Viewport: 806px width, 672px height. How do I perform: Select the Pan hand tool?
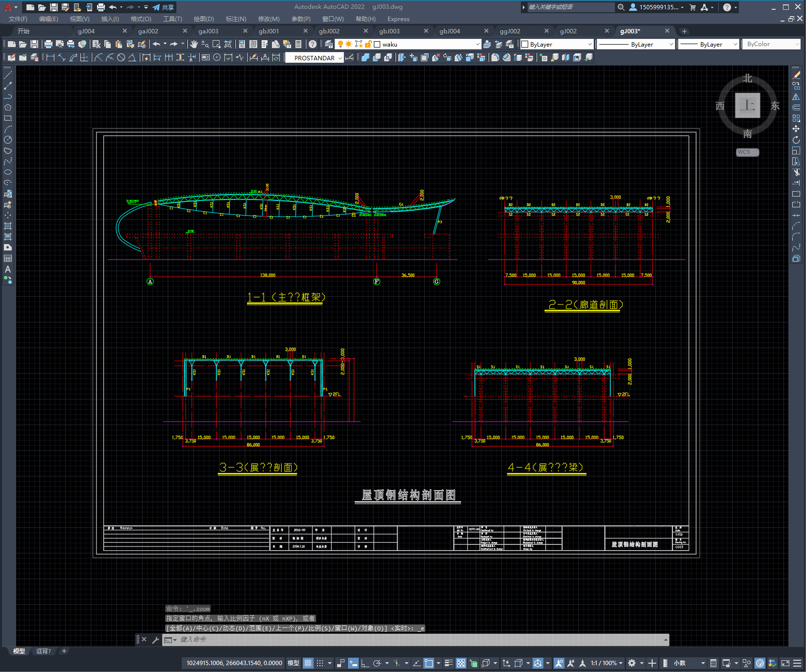(194, 44)
